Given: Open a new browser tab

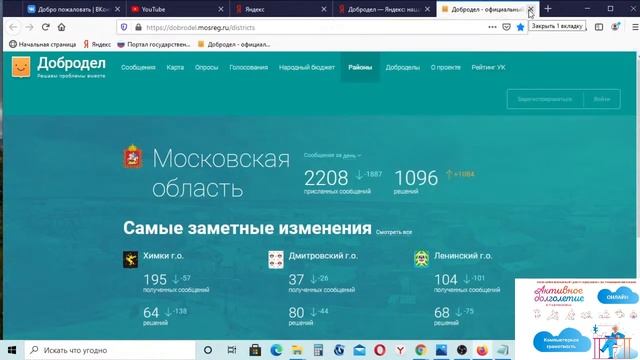Looking at the screenshot, I should [x=548, y=9].
